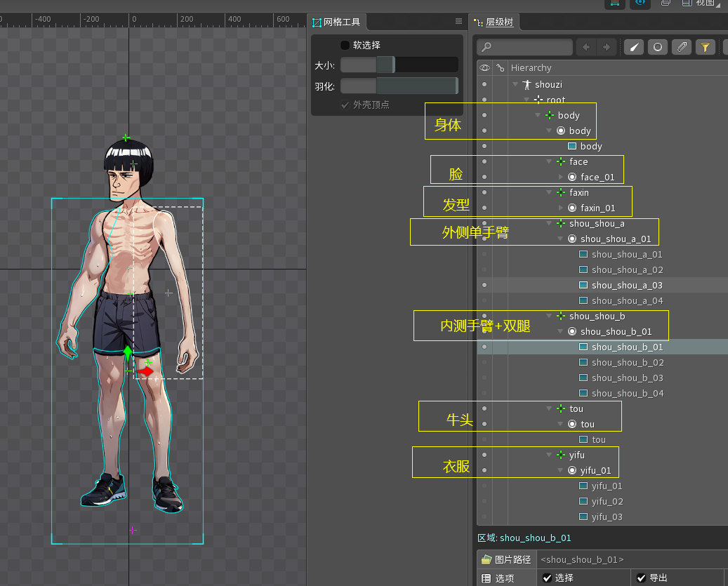Image resolution: width=728 pixels, height=586 pixels.
Task: Click the bone filter brush icon in hierarchy toolbar
Action: click(x=634, y=47)
